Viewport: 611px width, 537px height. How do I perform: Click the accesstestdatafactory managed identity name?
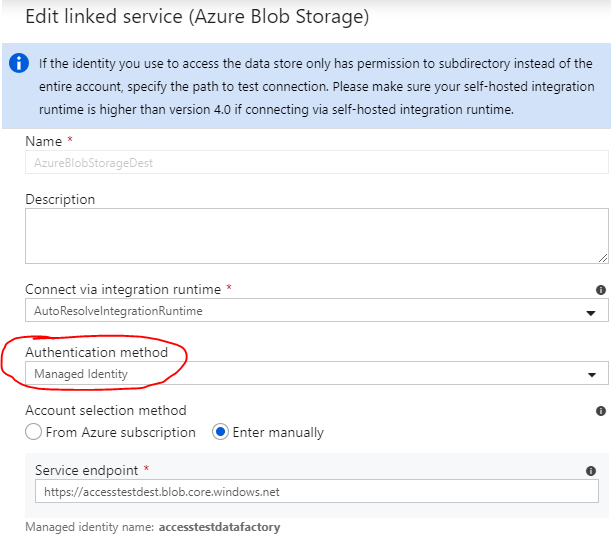pos(219,527)
